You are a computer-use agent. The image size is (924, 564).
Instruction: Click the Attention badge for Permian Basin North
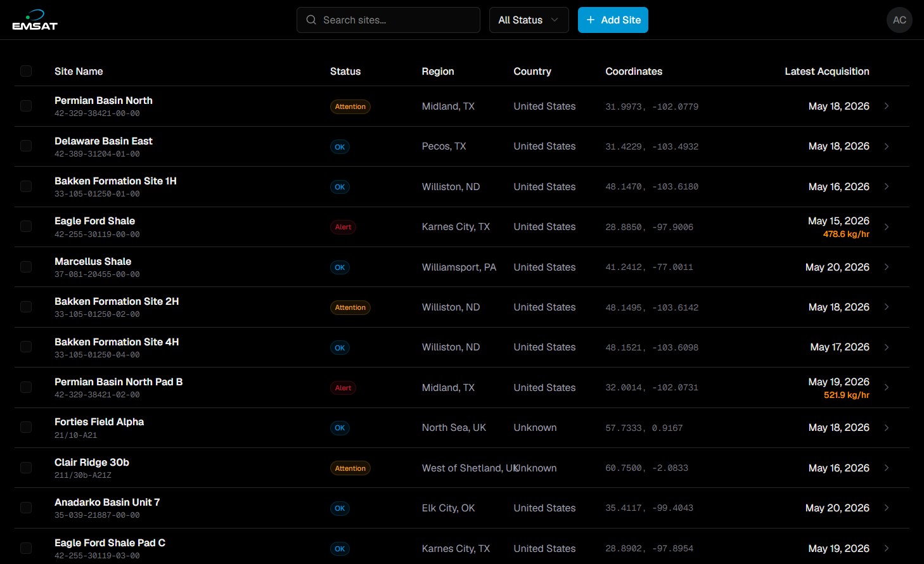coord(350,106)
